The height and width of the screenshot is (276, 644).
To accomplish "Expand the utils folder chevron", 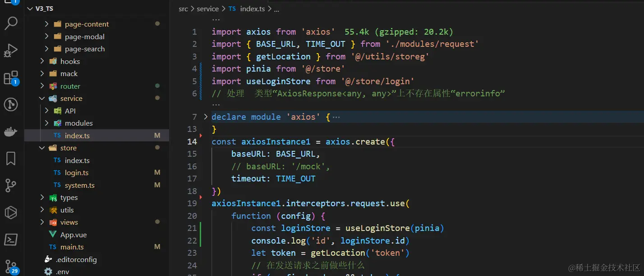I will (42, 210).
